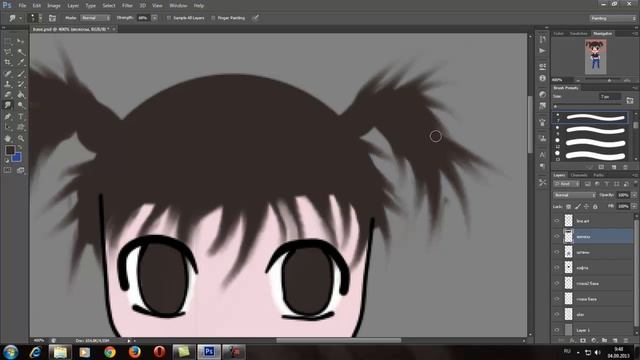This screenshot has width=640, height=360.
Task: Open the Window menu
Action: tap(178, 6)
